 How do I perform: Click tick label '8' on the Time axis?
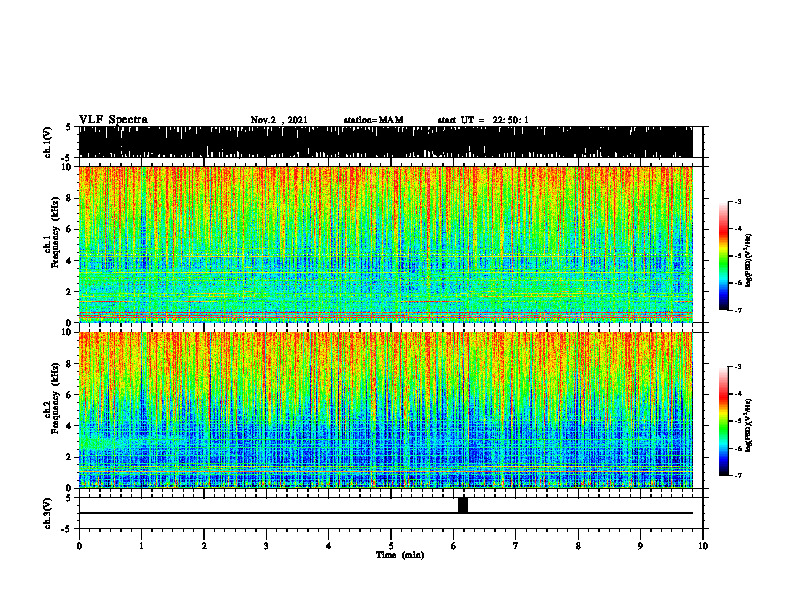[x=578, y=546]
